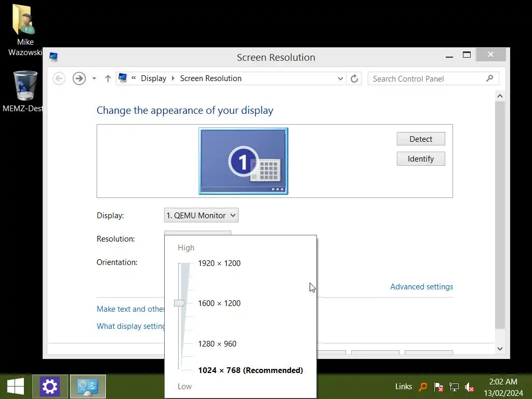Expand breadcrumb arrow after Display
532x399 pixels.
tap(173, 78)
